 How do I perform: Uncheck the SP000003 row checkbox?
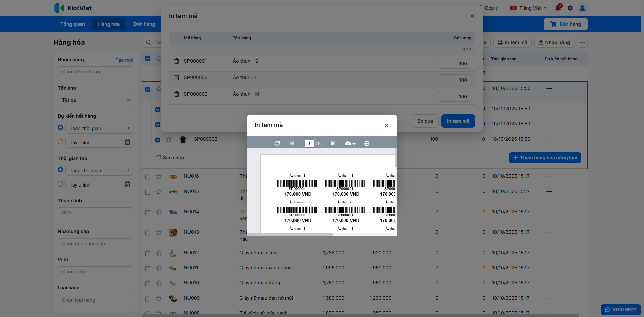[x=158, y=140]
